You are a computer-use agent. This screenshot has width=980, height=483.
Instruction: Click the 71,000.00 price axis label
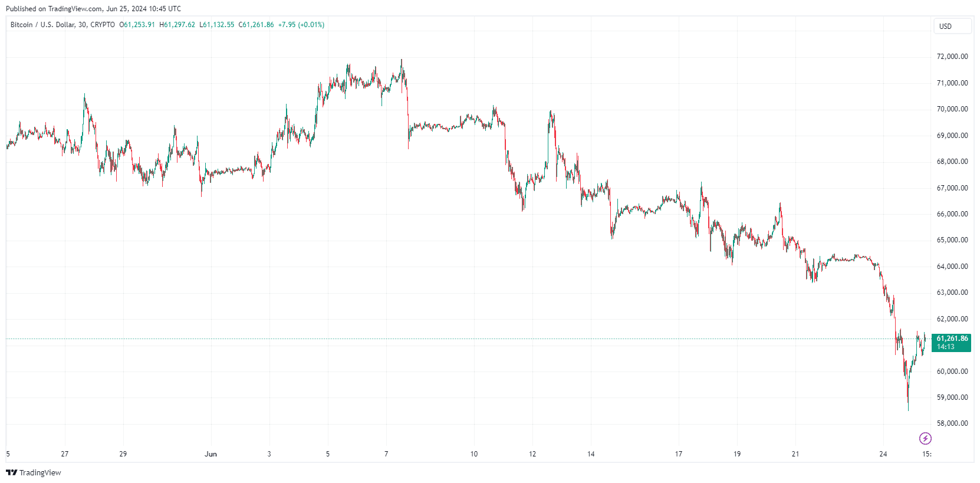click(x=952, y=83)
